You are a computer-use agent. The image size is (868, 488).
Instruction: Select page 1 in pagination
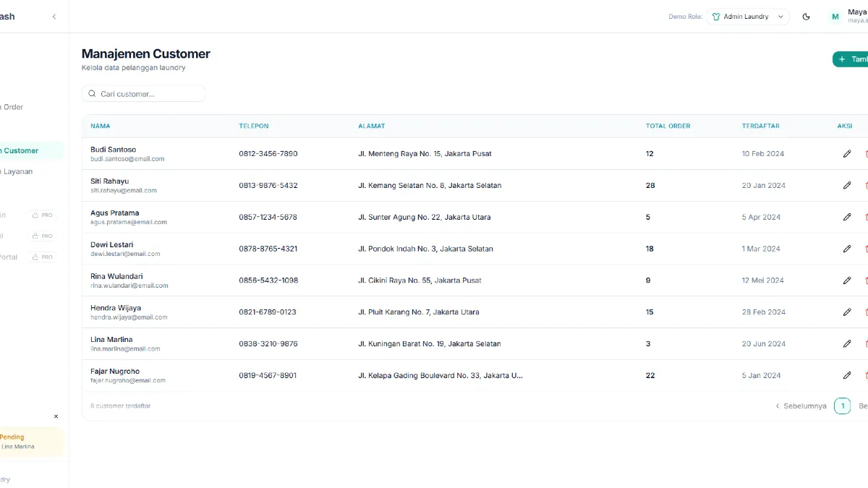pyautogui.click(x=842, y=406)
